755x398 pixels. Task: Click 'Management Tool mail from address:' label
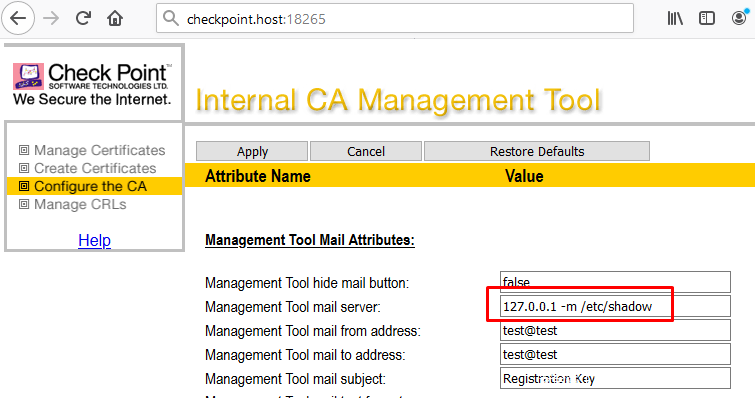pyautogui.click(x=312, y=331)
